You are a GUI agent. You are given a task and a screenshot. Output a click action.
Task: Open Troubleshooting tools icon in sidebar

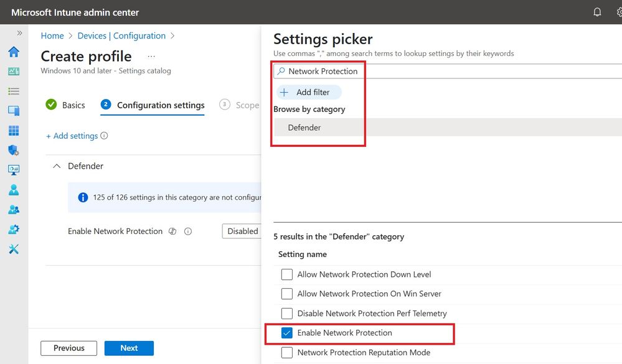point(14,249)
